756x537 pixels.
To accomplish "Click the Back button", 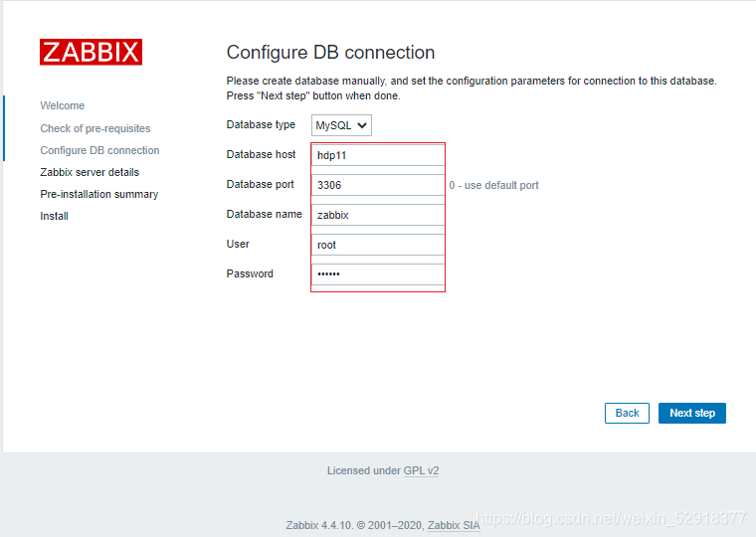I will point(627,413).
